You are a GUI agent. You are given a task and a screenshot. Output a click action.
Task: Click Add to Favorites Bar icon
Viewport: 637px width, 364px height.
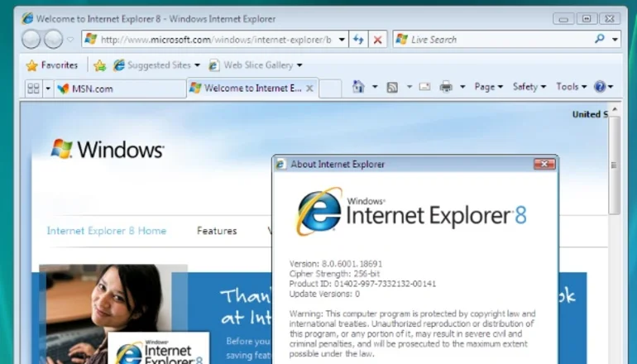(100, 65)
